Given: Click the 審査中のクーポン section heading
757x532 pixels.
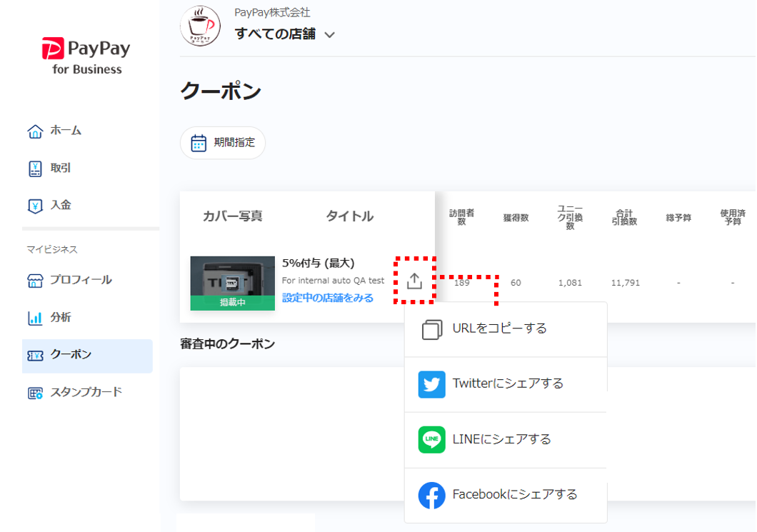Looking at the screenshot, I should coord(227,344).
